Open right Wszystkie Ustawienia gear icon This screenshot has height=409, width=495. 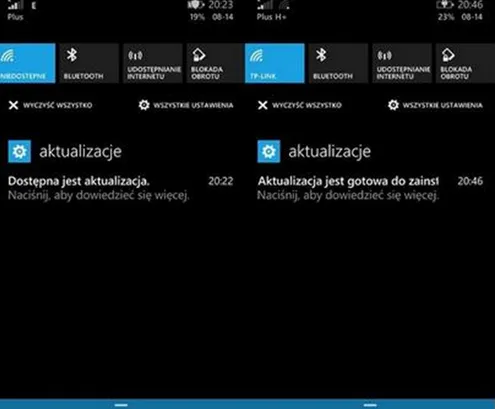(x=393, y=105)
